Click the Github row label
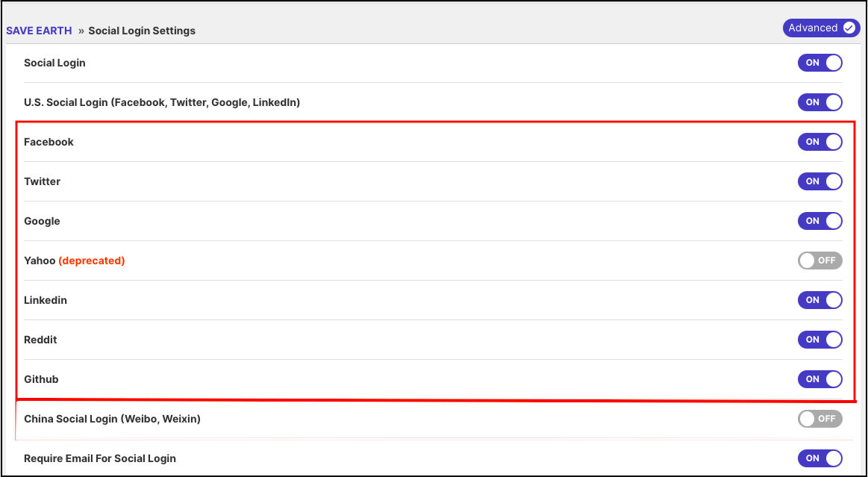 (41, 380)
